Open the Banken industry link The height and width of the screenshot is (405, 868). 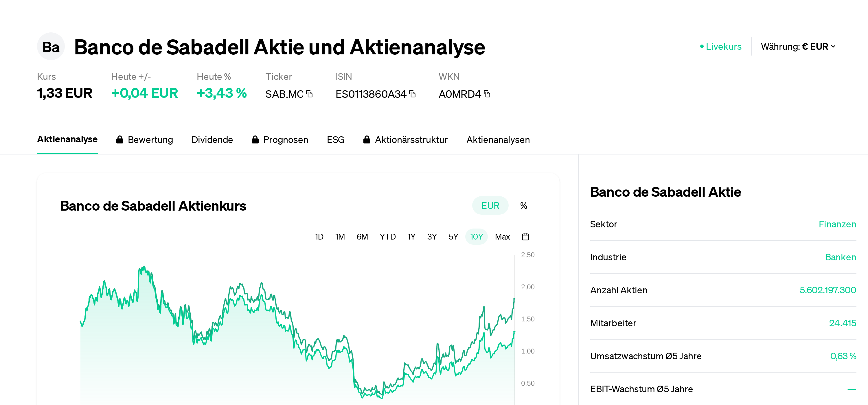point(841,257)
